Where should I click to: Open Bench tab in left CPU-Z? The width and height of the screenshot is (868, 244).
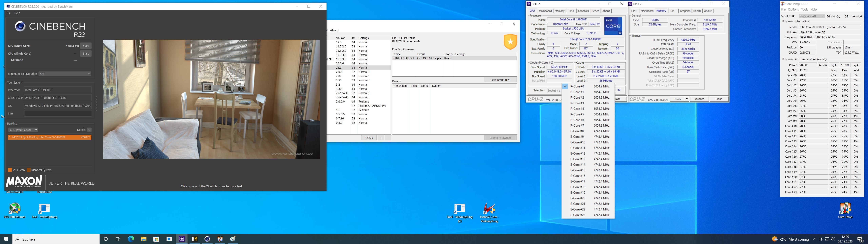[x=595, y=11]
